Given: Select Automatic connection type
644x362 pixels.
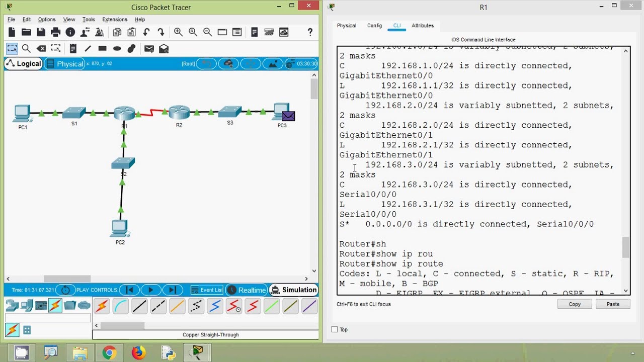Looking at the screenshot, I should pyautogui.click(x=102, y=306).
